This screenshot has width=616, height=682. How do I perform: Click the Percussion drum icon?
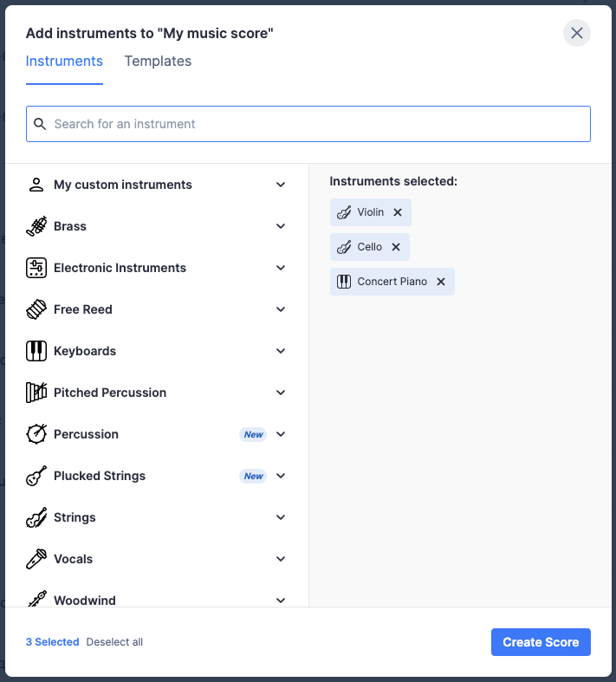[x=36, y=434]
